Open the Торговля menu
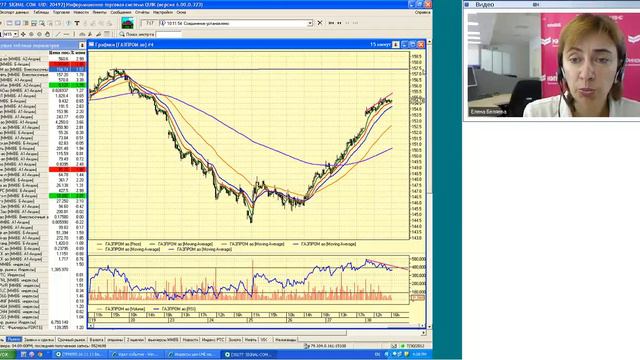The height and width of the screenshot is (360, 640). click(61, 12)
